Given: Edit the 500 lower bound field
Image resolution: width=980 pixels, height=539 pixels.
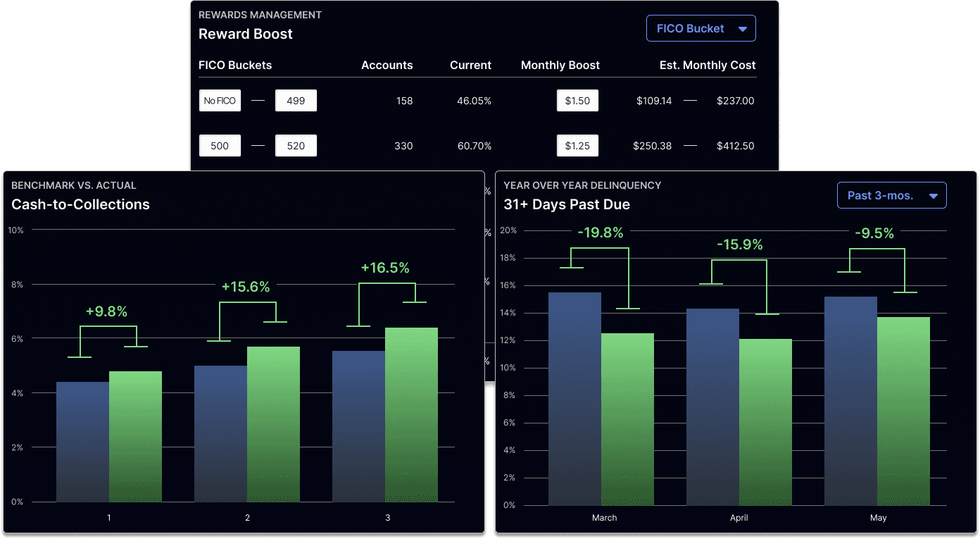Looking at the screenshot, I should pos(220,146).
